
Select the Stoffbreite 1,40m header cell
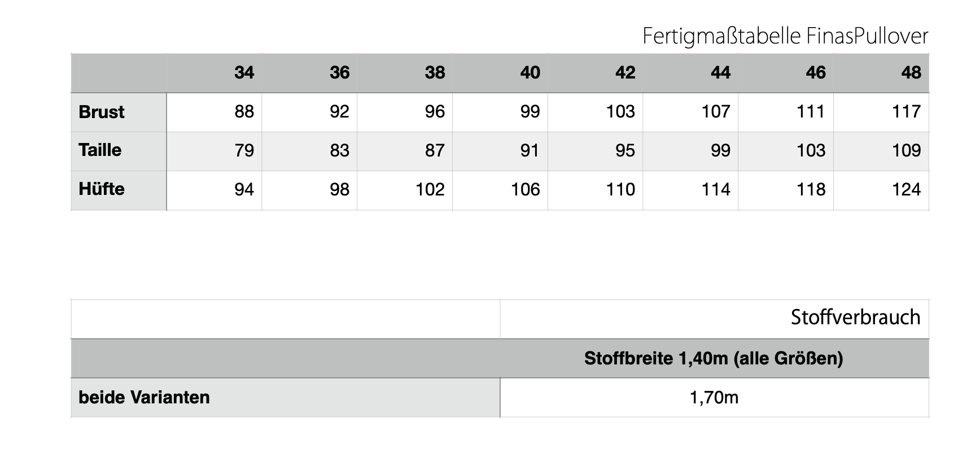click(x=714, y=359)
